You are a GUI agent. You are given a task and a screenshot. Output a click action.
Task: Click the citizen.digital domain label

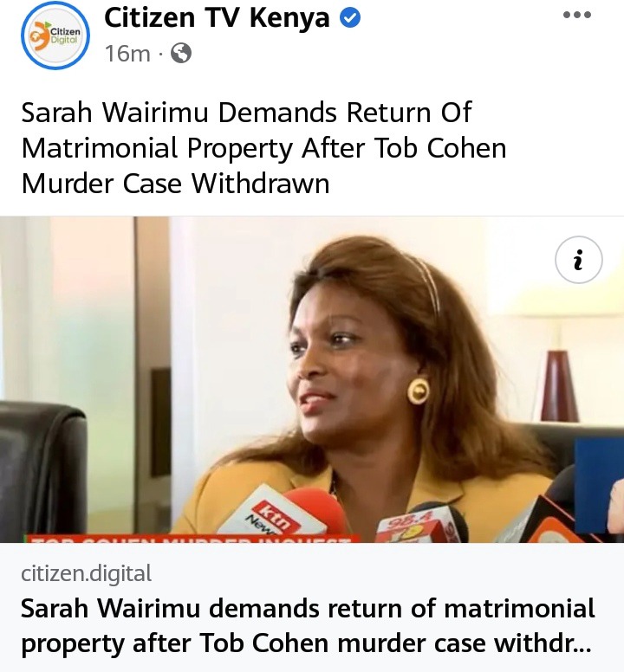(86, 573)
